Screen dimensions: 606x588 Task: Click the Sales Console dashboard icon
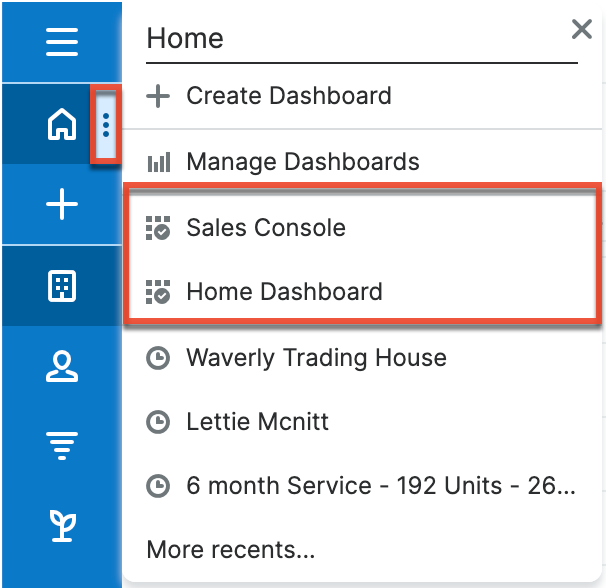(x=158, y=228)
